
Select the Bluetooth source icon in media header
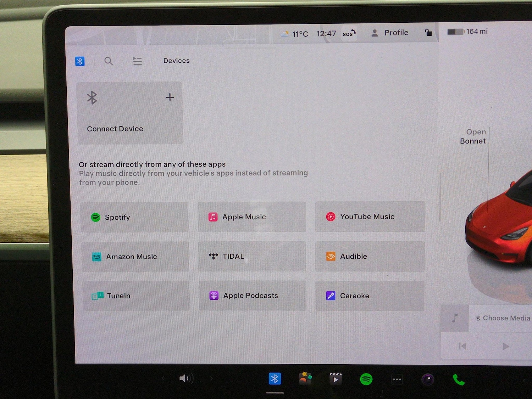80,61
